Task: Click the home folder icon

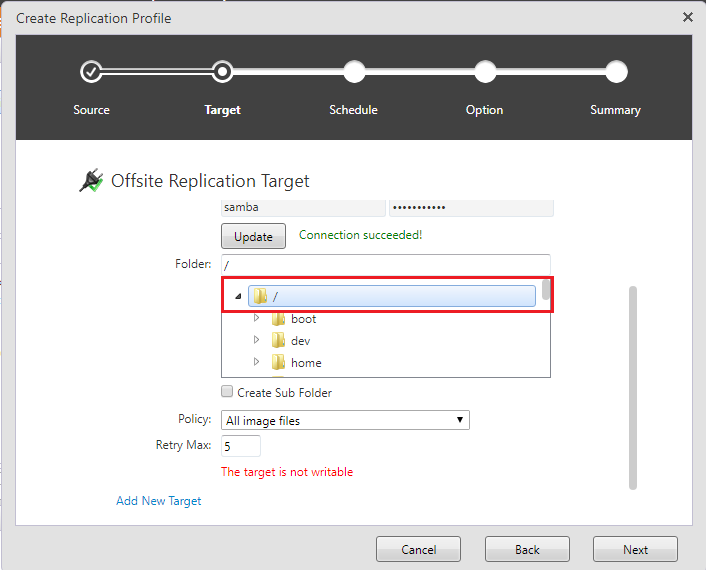Action: pyautogui.click(x=278, y=362)
